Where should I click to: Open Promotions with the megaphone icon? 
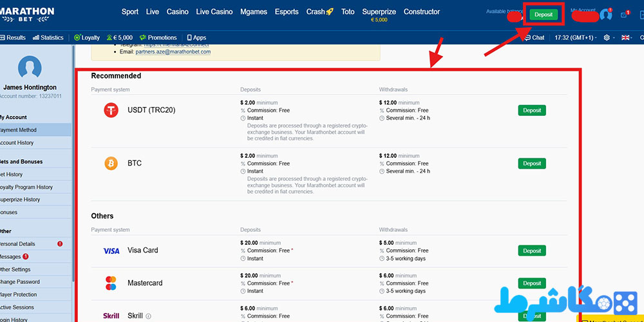158,37
